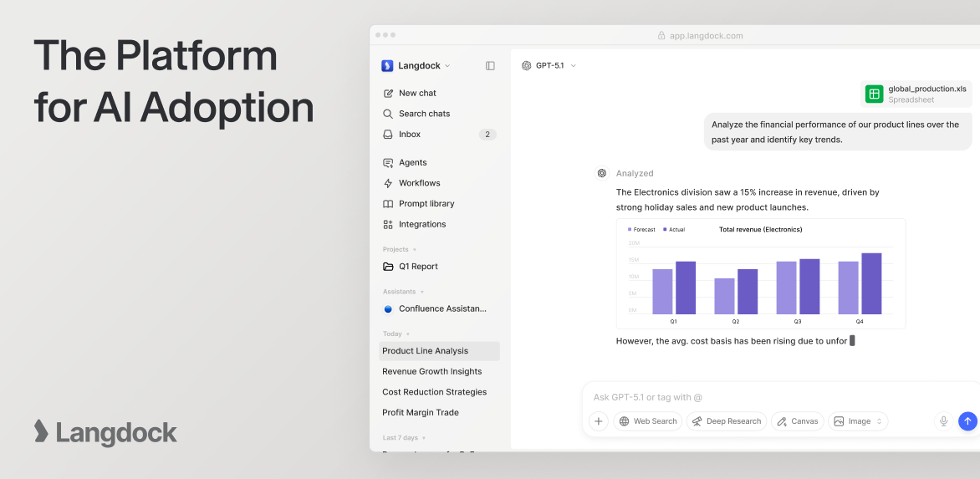Click the Q4 Actual bar in chart

pyautogui.click(x=871, y=283)
